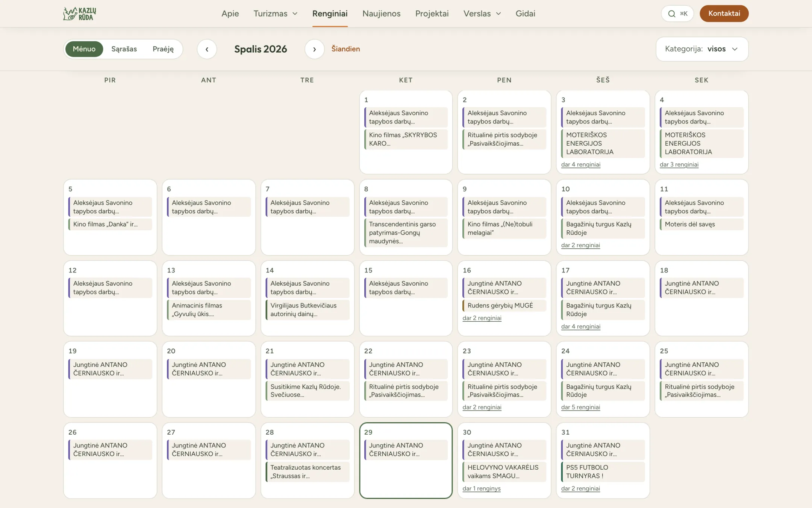Show 'dar 1 renginys' on October 30
The image size is (812, 508).
point(482,488)
